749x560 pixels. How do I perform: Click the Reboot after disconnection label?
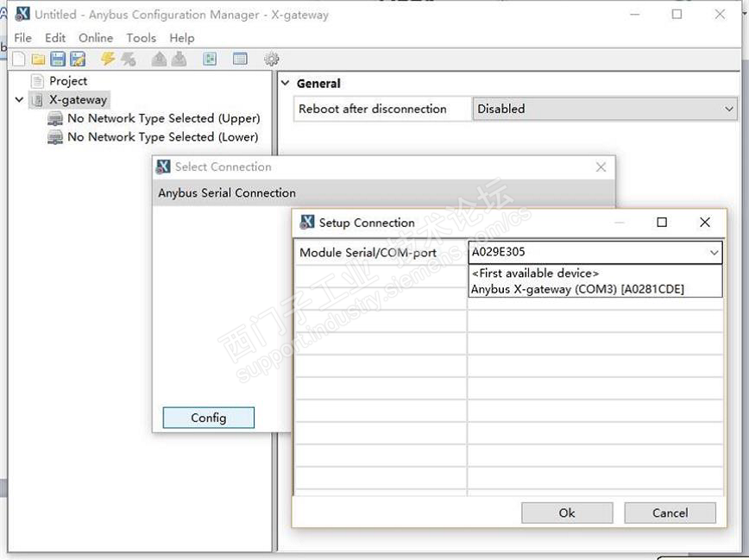coord(373,109)
